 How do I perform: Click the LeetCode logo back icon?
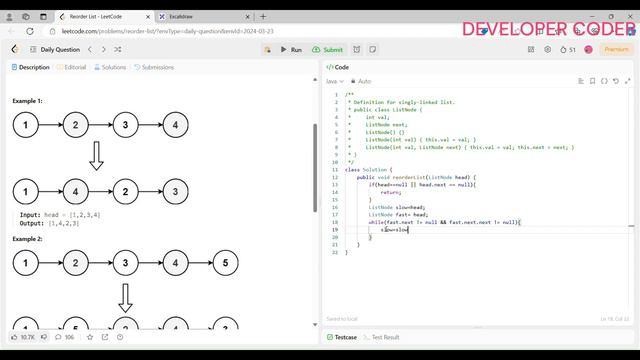pos(15,49)
